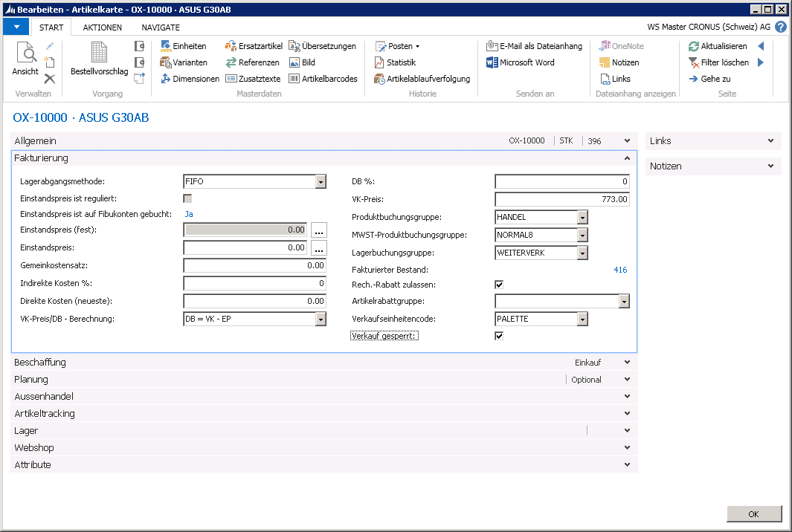Open Produktbuchungsgruppe dropdown

pos(582,217)
